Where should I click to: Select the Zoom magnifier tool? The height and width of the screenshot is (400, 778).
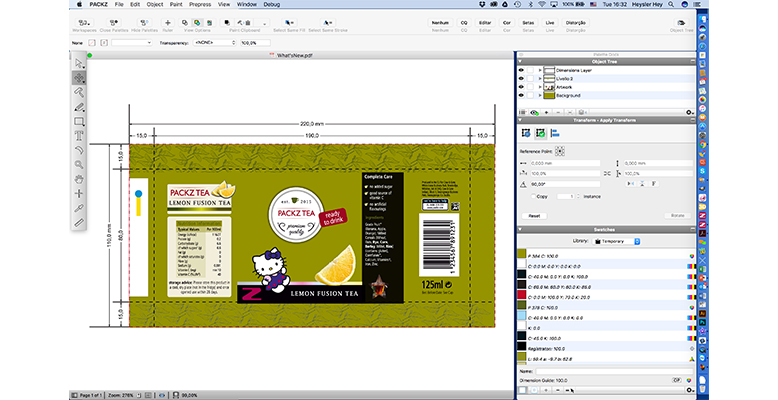click(79, 164)
